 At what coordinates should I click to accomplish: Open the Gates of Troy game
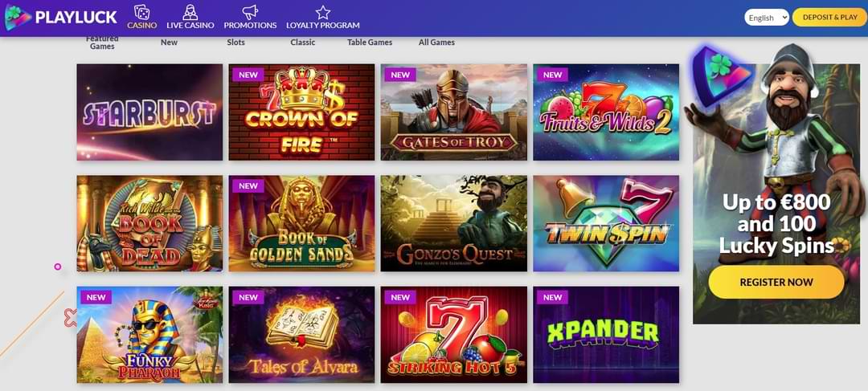(x=454, y=112)
